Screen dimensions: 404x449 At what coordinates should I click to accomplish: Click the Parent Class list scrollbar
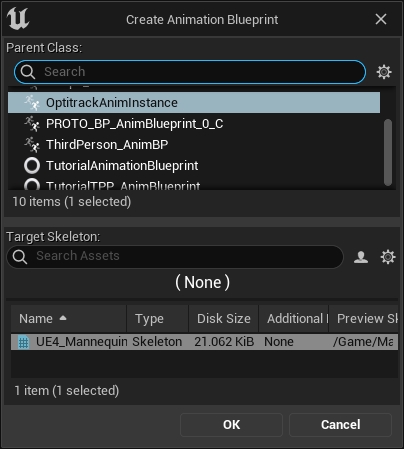click(x=388, y=152)
